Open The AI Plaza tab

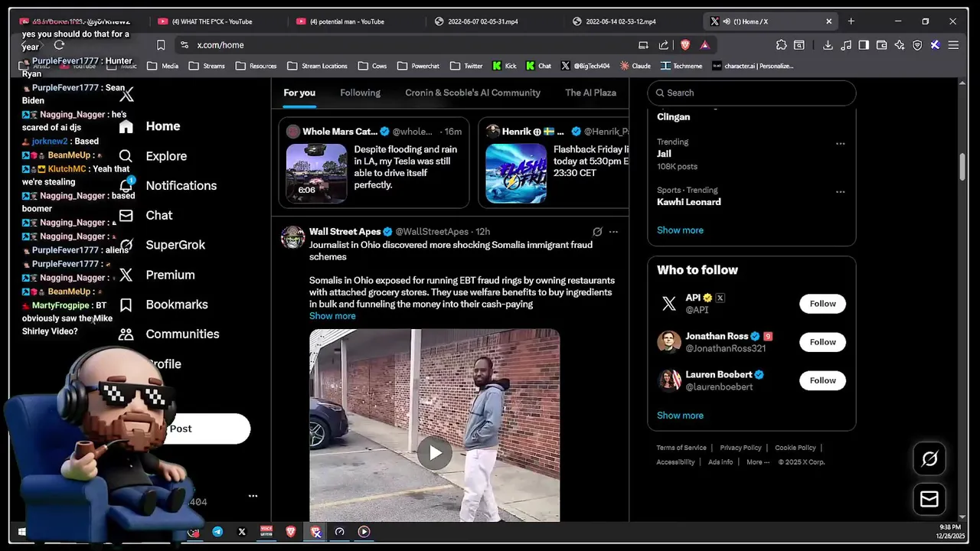(x=590, y=93)
